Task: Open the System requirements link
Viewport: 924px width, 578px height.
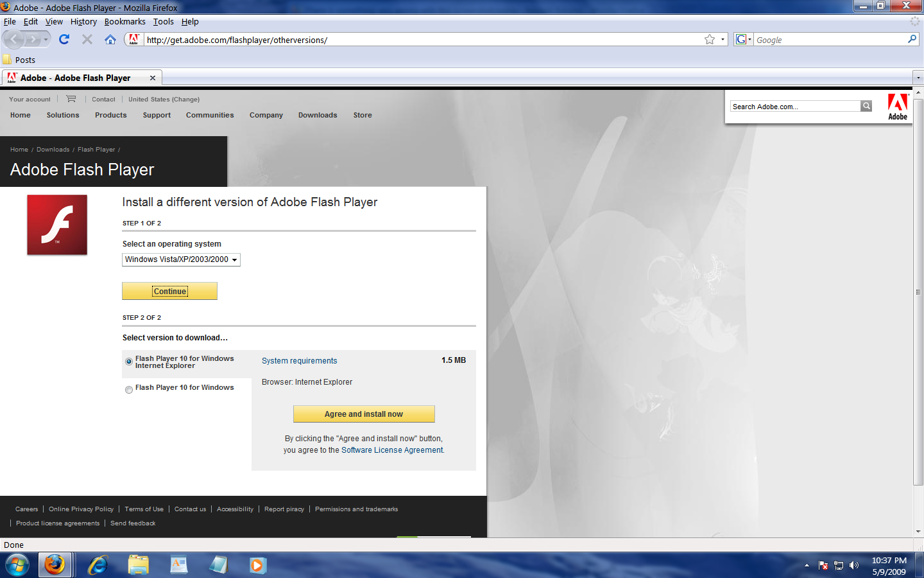Action: 299,361
